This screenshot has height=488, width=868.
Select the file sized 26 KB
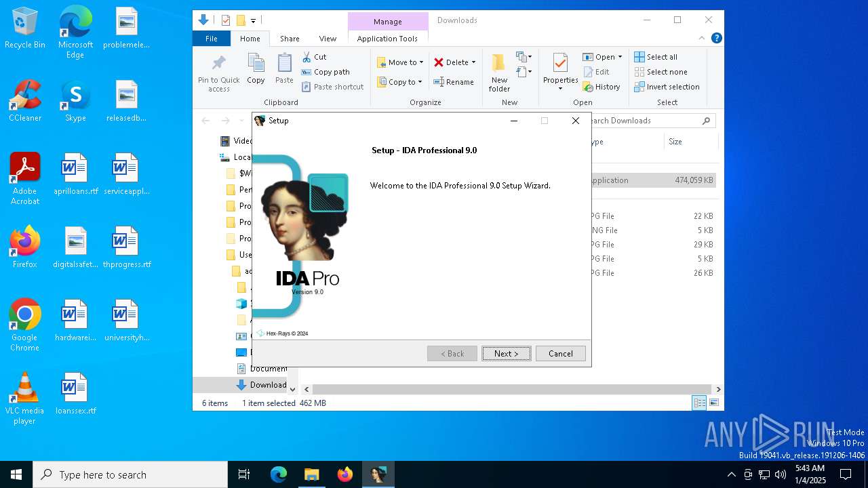point(652,273)
